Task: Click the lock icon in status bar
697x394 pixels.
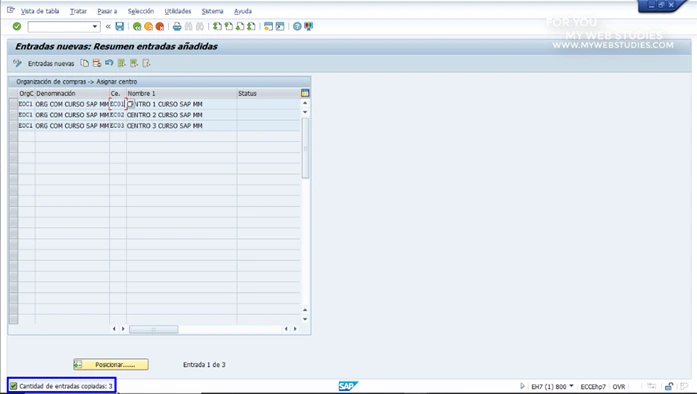Action: tap(669, 386)
